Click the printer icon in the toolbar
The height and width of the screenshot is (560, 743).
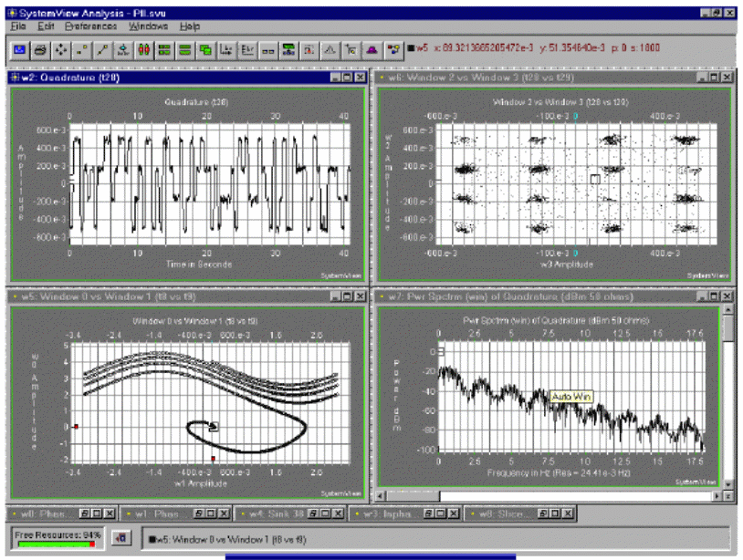(x=41, y=50)
